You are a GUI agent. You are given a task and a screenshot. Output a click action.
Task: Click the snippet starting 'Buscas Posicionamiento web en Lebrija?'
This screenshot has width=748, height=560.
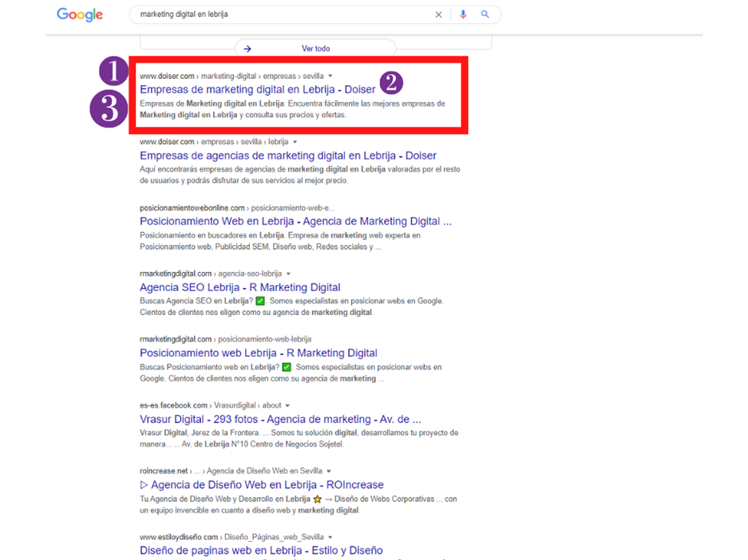click(291, 373)
